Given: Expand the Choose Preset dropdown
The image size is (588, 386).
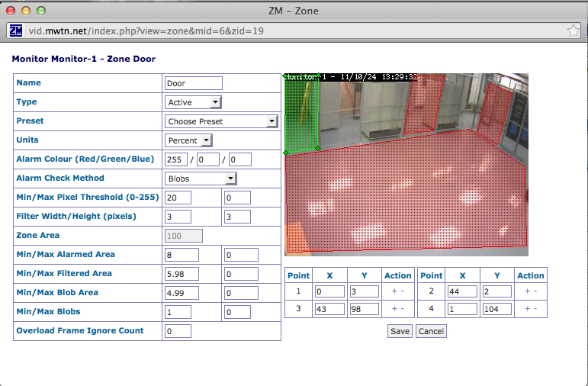Looking at the screenshot, I should [x=221, y=121].
